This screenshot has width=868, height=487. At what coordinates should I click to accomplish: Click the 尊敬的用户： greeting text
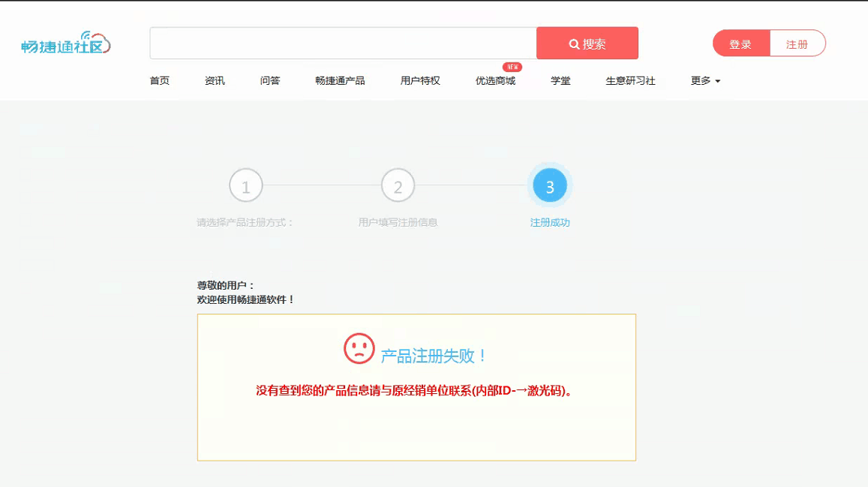(x=226, y=286)
